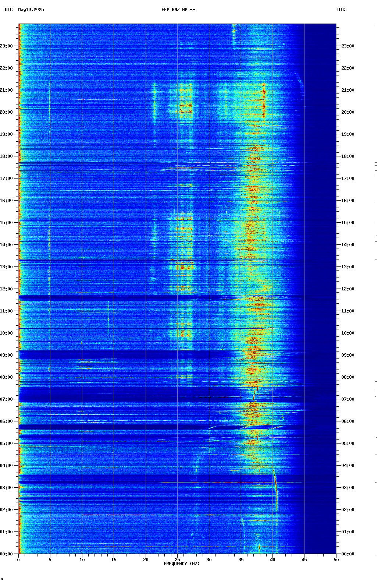The height and width of the screenshot is (583, 392).
Task: Click the frequency axis label "30"
Action: click(x=209, y=560)
